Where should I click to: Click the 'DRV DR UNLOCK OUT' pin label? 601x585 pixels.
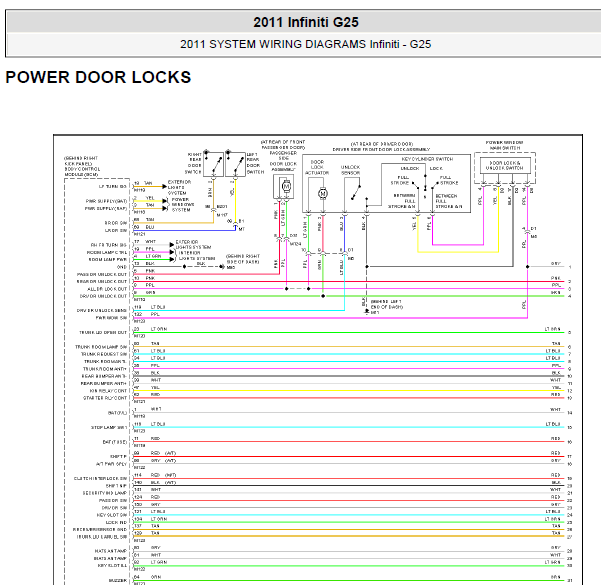pos(103,296)
